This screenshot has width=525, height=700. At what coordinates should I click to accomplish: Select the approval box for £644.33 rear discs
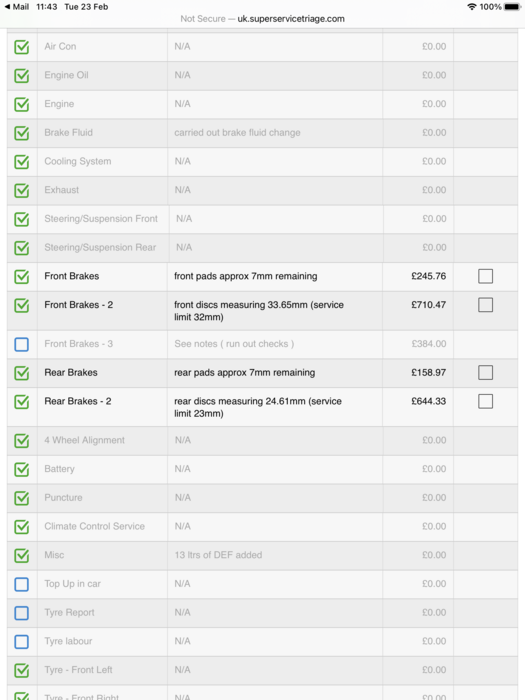pyautogui.click(x=485, y=401)
